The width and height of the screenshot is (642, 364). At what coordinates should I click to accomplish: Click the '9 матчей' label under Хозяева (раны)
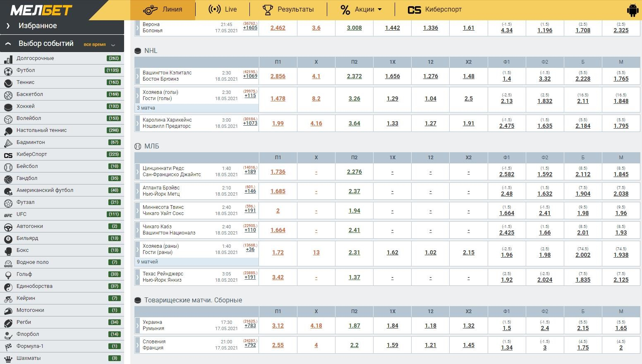point(147,262)
